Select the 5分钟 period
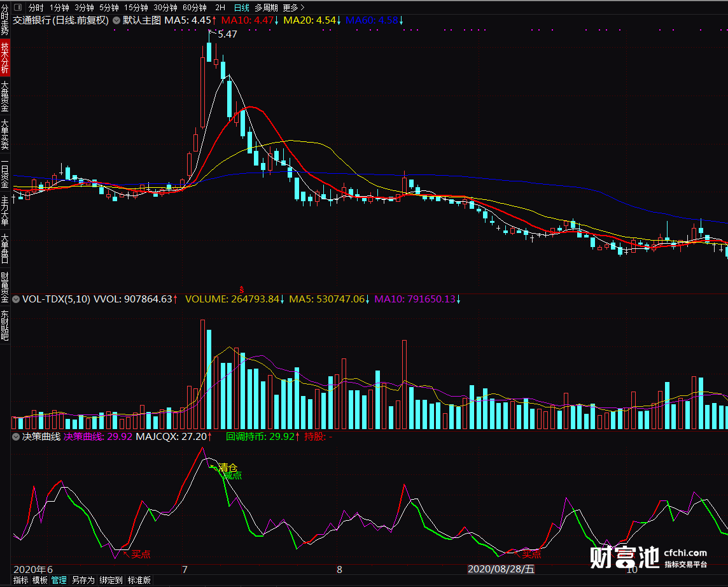The height and width of the screenshot is (587, 728). tap(109, 8)
